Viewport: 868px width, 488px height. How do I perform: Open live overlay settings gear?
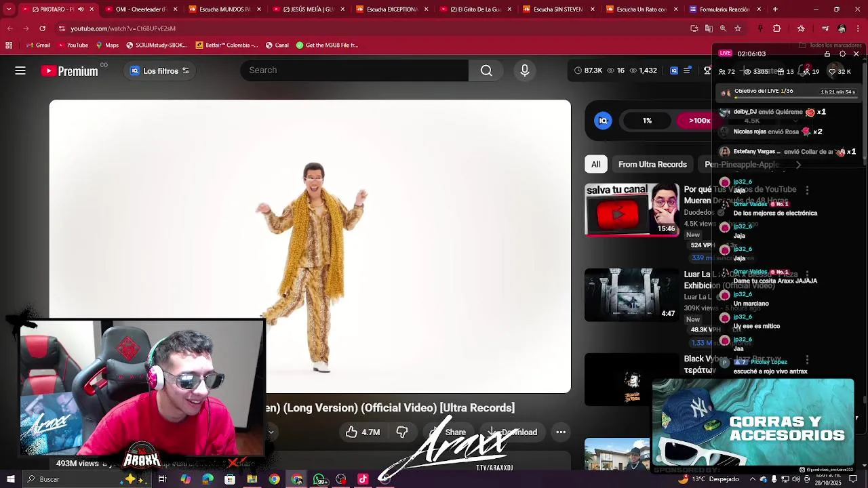(x=842, y=54)
